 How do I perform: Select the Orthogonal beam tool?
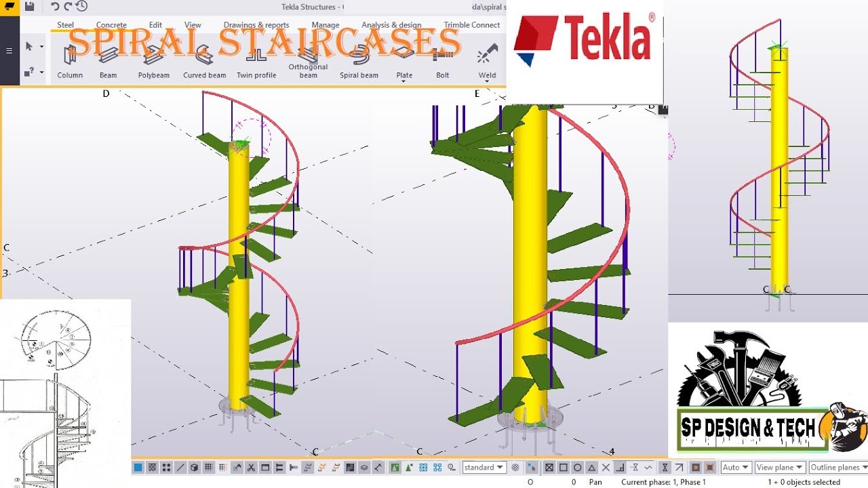pyautogui.click(x=309, y=62)
